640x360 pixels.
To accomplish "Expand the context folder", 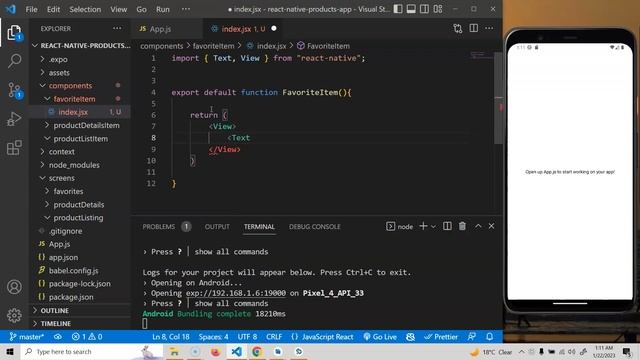I will (x=80, y=152).
